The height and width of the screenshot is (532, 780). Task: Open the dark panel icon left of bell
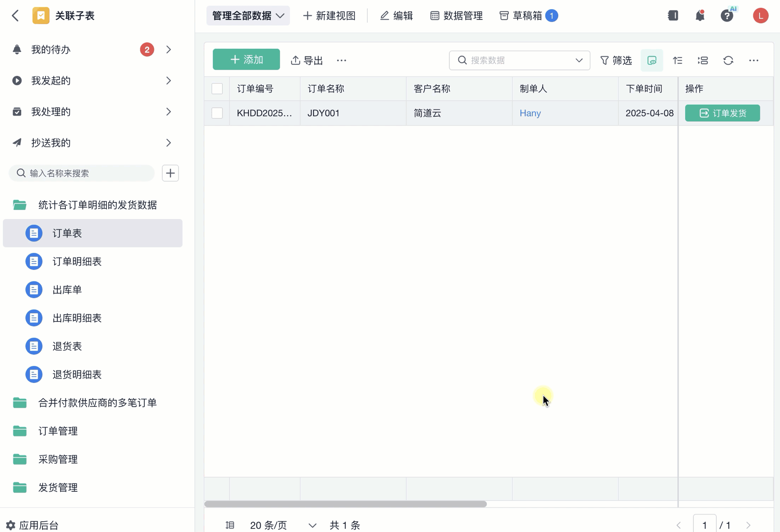click(673, 16)
